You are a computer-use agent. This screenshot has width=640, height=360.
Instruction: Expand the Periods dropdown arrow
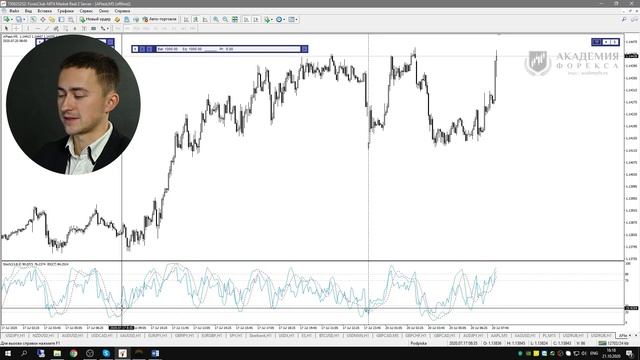[284, 19]
